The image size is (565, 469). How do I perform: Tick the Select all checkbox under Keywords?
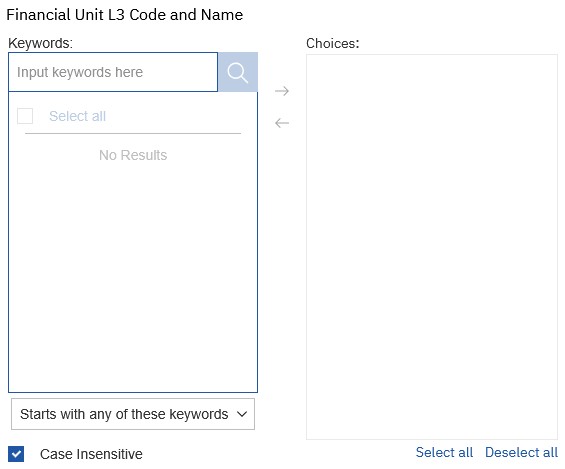pyautogui.click(x=25, y=116)
